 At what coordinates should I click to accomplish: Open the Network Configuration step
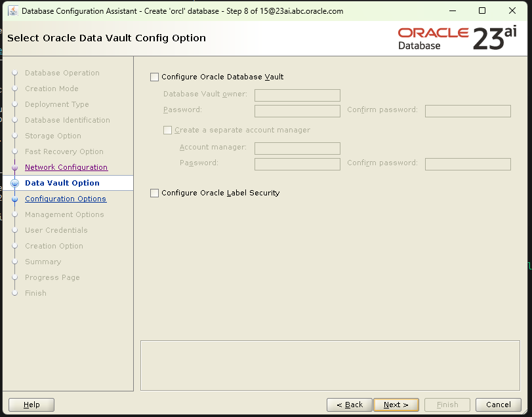coord(66,167)
